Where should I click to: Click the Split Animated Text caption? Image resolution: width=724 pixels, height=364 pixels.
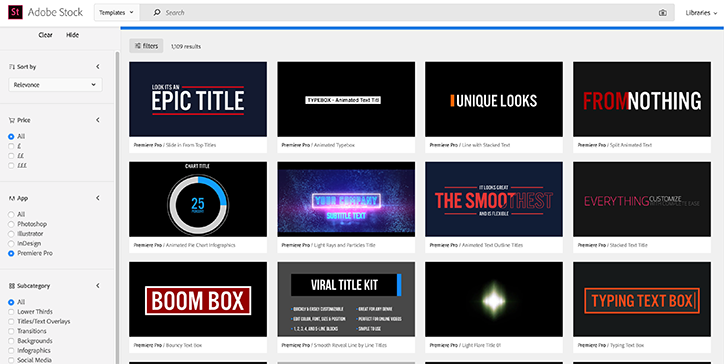coord(631,145)
